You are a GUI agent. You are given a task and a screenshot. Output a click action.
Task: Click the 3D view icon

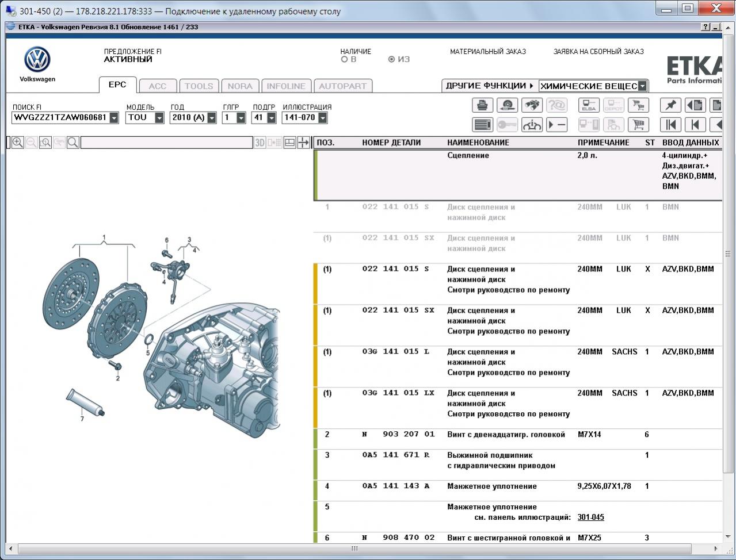click(260, 143)
